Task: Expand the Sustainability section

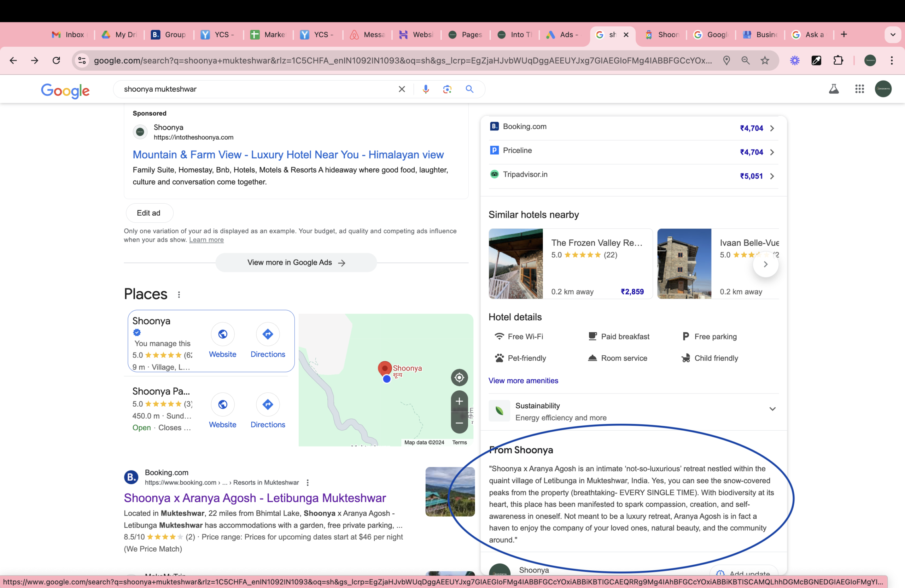Action: (772, 409)
